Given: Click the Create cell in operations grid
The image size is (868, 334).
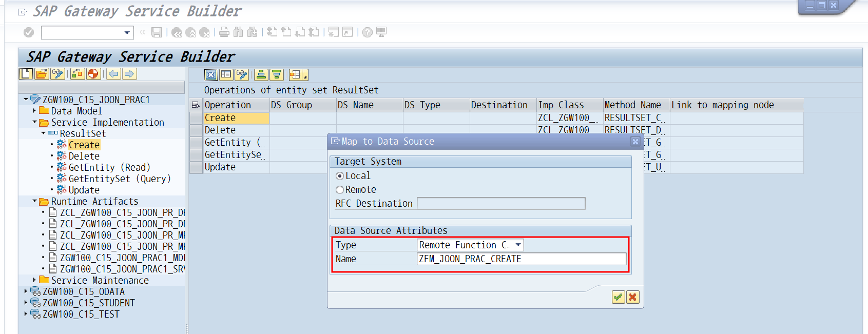Looking at the screenshot, I should click(236, 118).
